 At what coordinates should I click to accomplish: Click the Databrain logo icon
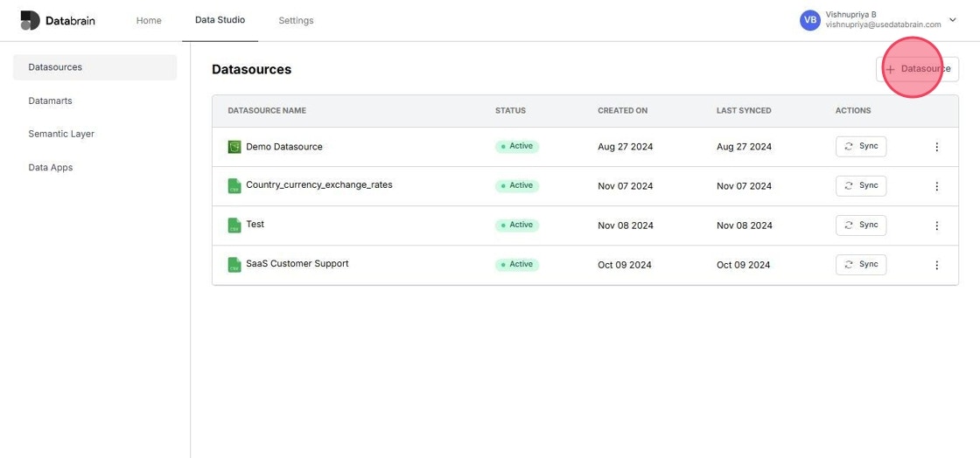click(x=30, y=20)
